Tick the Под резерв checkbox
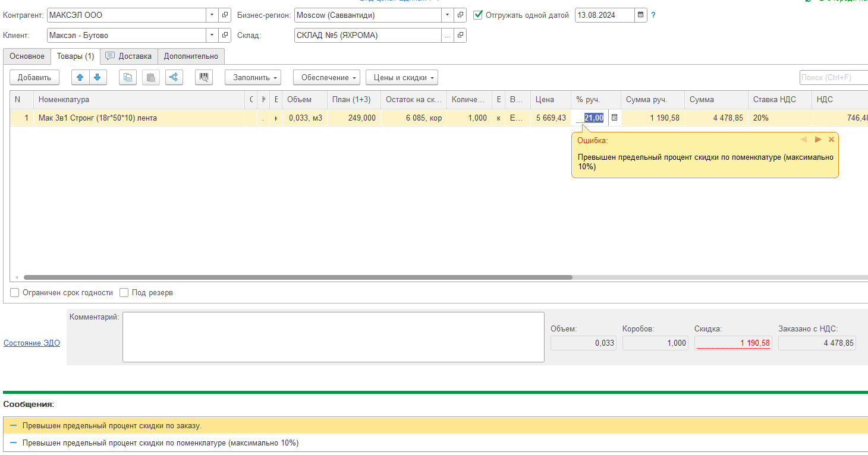The image size is (868, 455). [x=124, y=292]
